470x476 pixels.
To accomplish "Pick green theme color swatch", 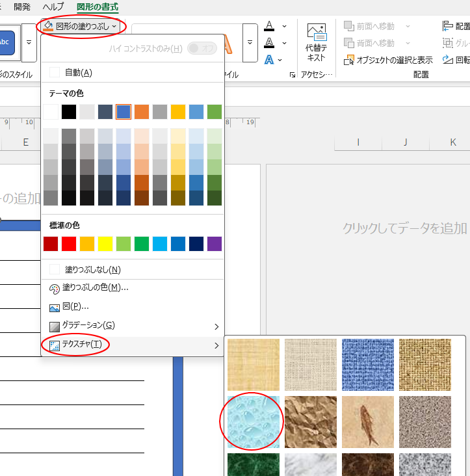I will click(x=215, y=112).
